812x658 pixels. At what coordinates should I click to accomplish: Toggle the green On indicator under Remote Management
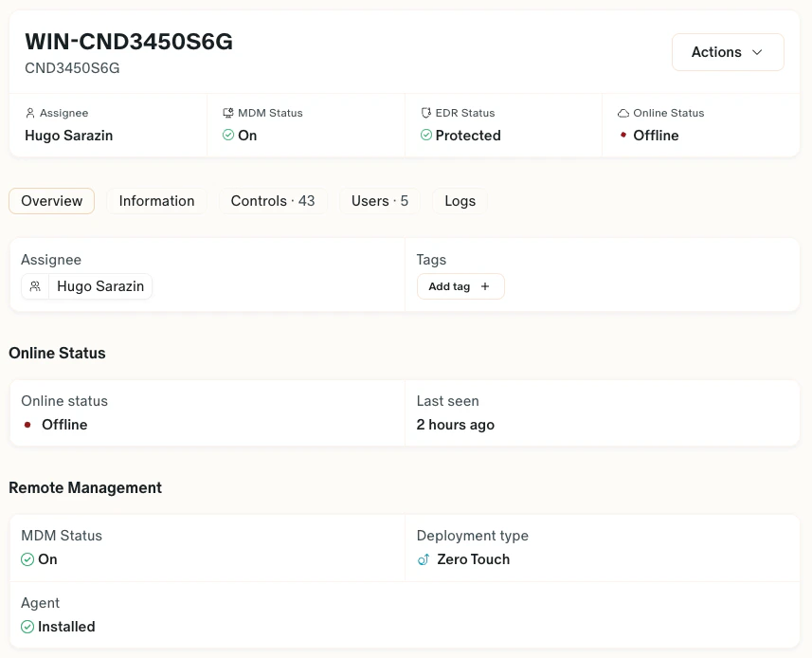click(x=27, y=559)
